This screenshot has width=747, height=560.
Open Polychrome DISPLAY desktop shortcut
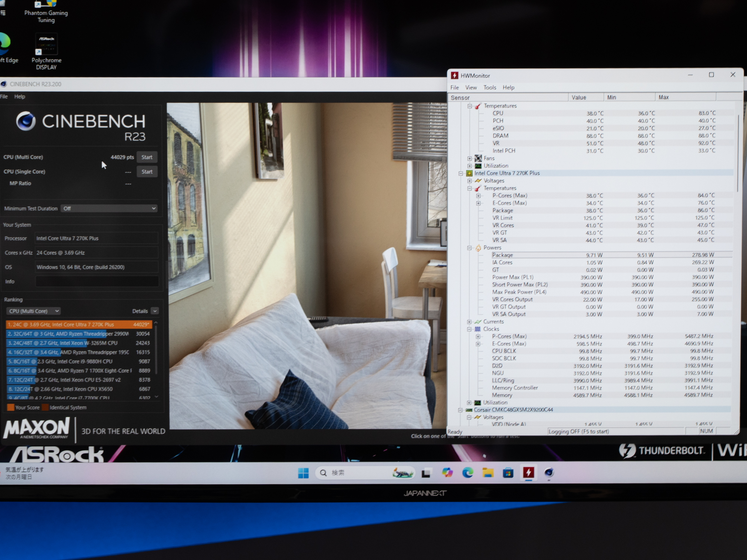[46, 52]
